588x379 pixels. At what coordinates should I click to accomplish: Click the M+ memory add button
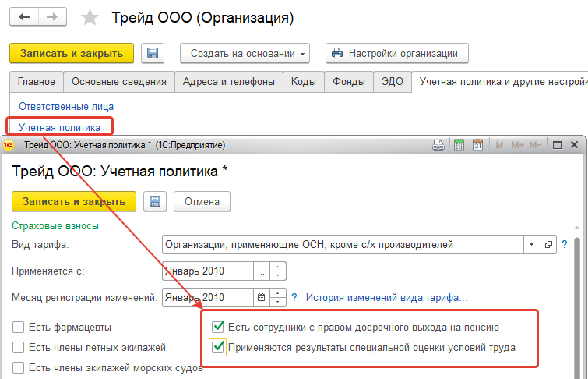click(517, 145)
